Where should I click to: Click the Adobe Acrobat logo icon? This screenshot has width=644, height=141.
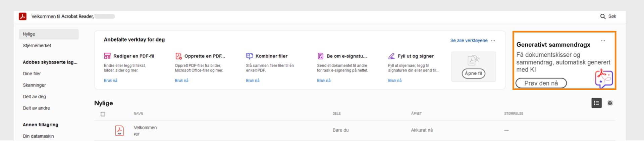coord(22,16)
